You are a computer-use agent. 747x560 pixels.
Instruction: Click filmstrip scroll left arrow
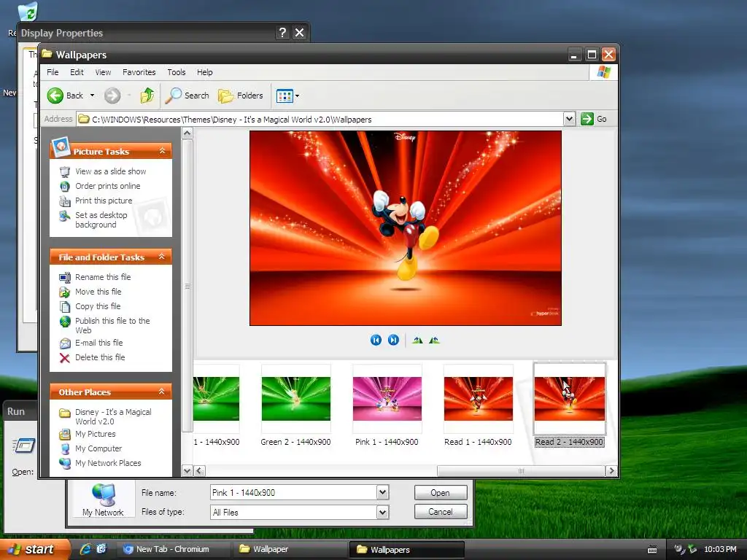click(200, 471)
